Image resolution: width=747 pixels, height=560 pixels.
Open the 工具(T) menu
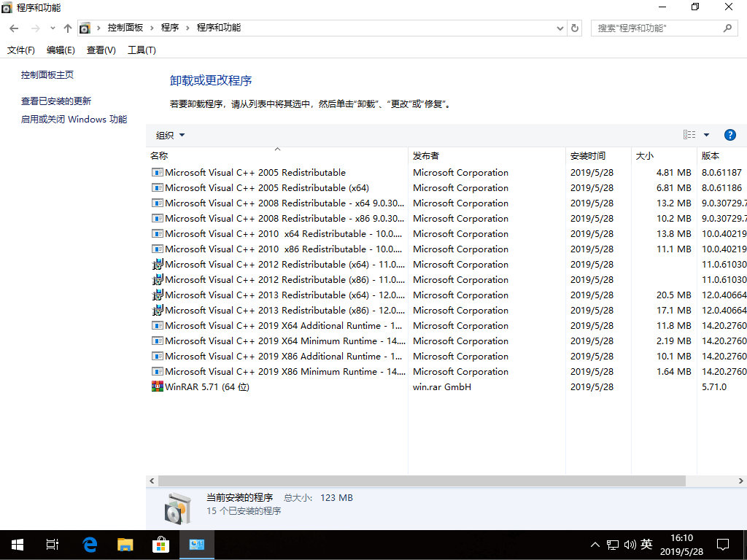coord(141,50)
